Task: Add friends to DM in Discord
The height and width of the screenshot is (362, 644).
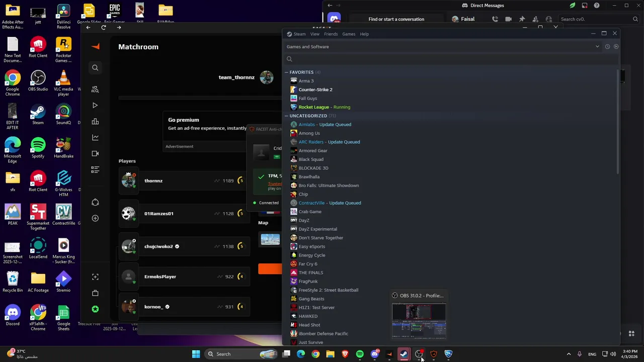Action: coord(535,19)
